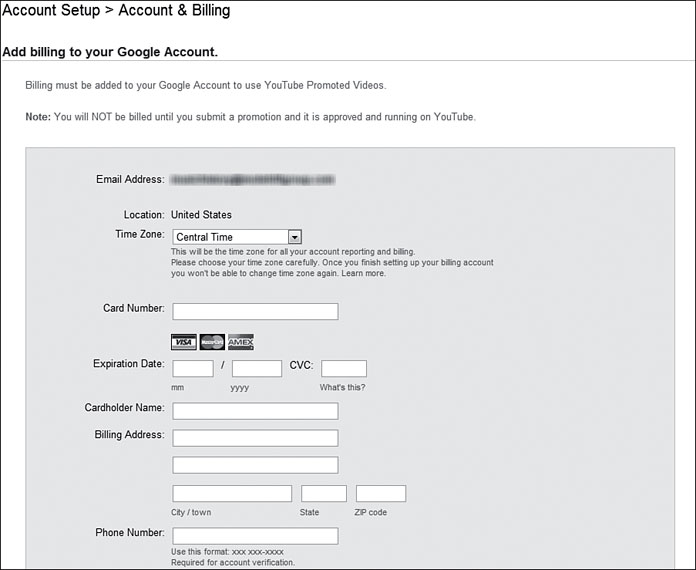Image resolution: width=696 pixels, height=570 pixels.
Task: Click the Visa card logo
Action: coord(184,342)
